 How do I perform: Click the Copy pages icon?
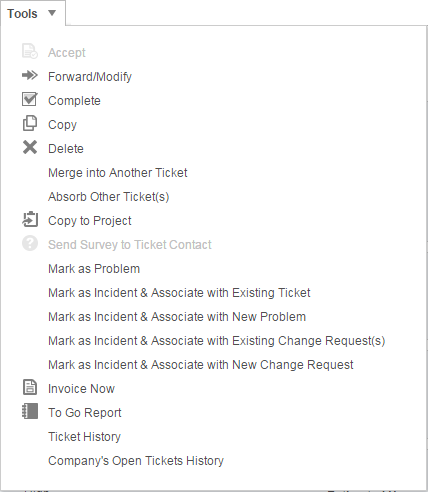pos(30,123)
